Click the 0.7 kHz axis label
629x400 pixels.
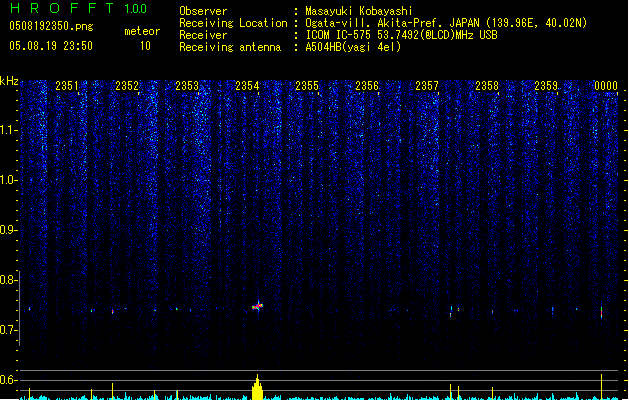[x=9, y=330]
